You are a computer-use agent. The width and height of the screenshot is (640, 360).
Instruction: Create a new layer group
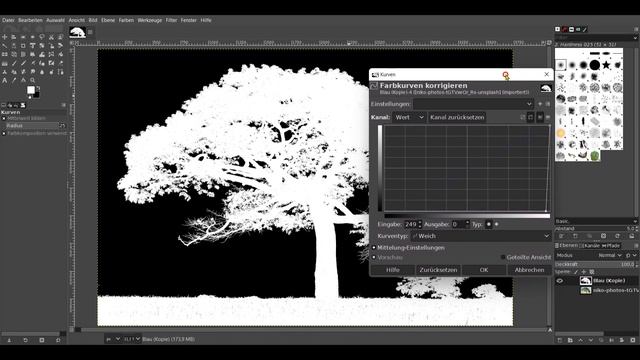click(570, 340)
